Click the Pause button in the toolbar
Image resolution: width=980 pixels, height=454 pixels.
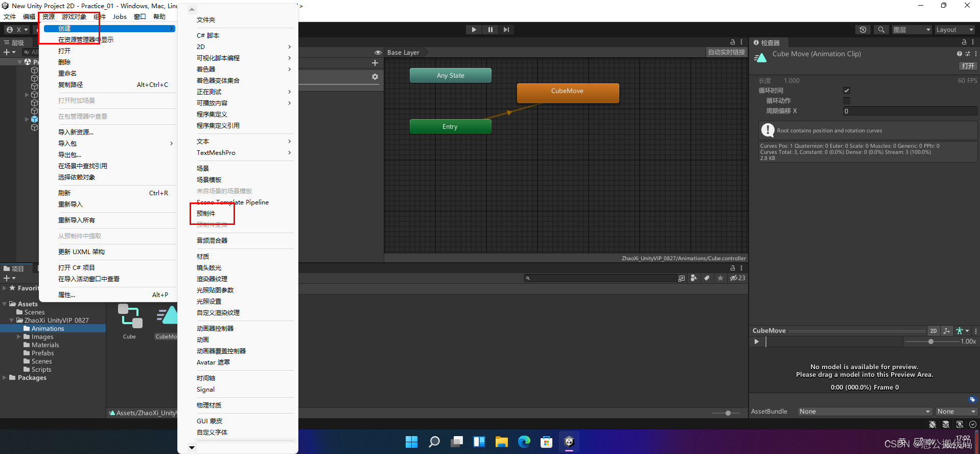point(490,30)
